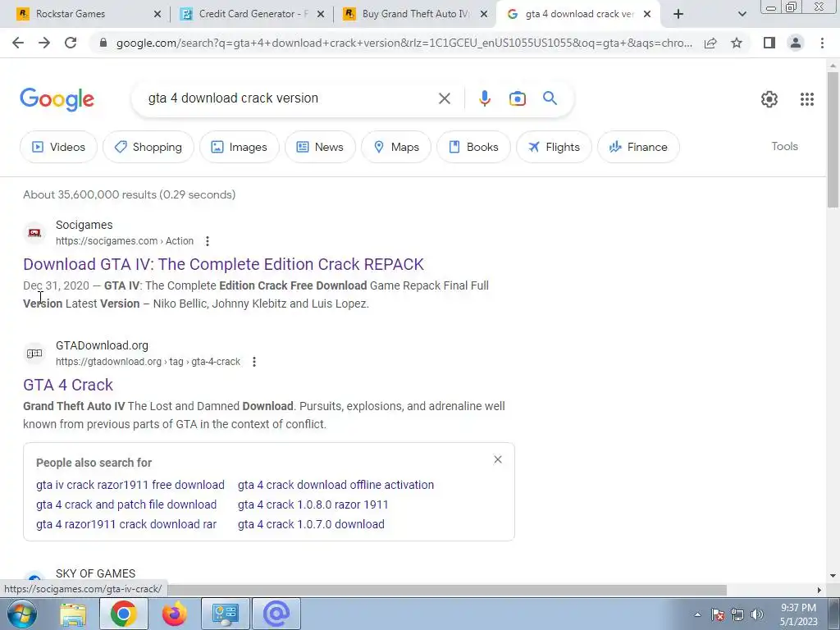Dismiss the People also search for box
The image size is (840, 630).
[x=498, y=459]
